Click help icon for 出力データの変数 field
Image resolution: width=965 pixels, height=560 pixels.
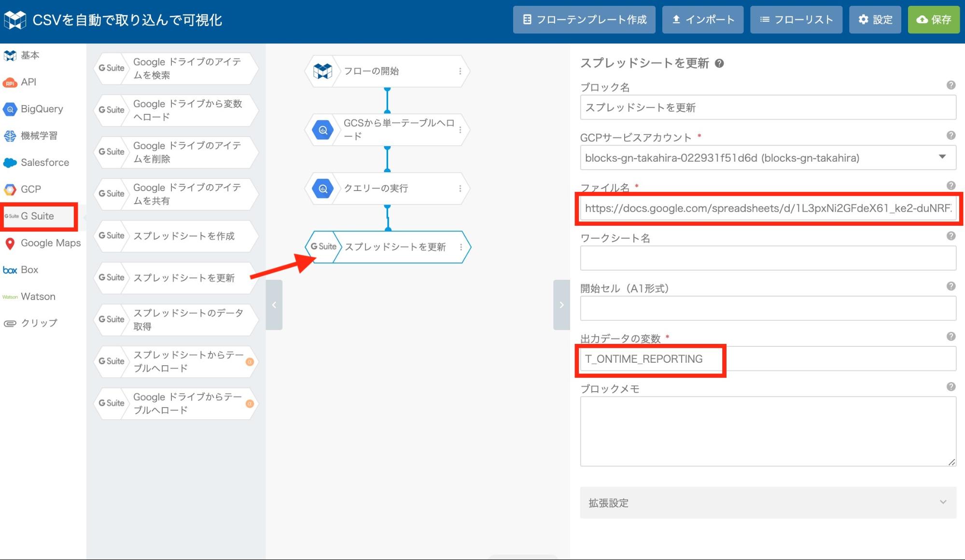(x=951, y=336)
